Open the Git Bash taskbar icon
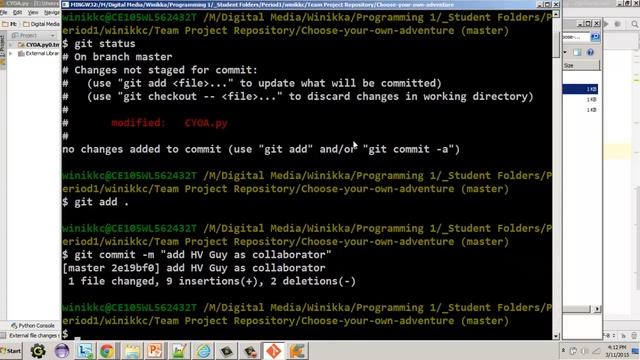This screenshot has height=360, width=640. (x=273, y=351)
